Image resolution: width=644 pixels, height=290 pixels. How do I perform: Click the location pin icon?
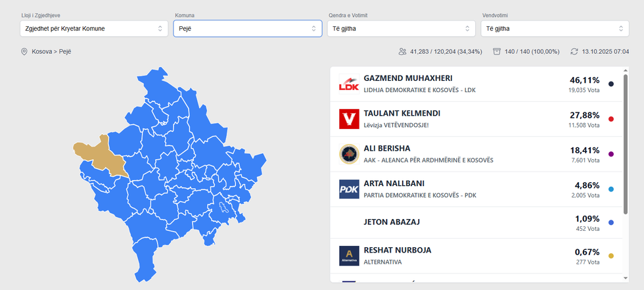point(24,51)
